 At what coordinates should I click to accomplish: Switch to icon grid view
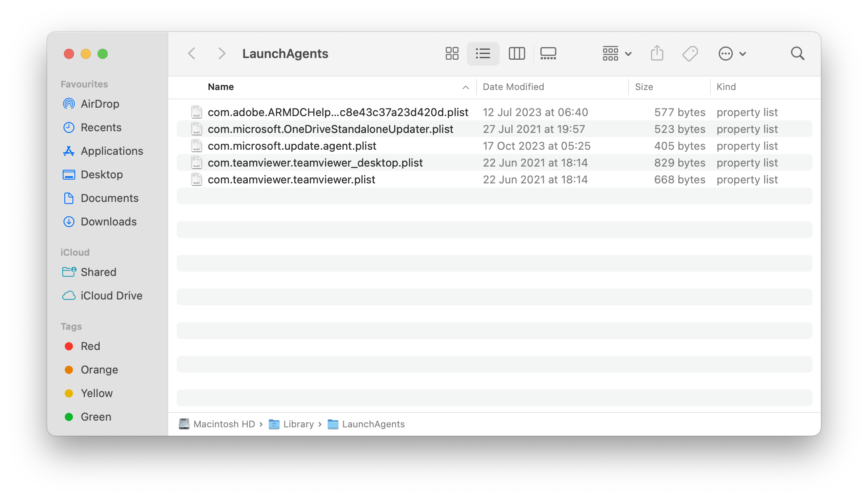click(452, 53)
